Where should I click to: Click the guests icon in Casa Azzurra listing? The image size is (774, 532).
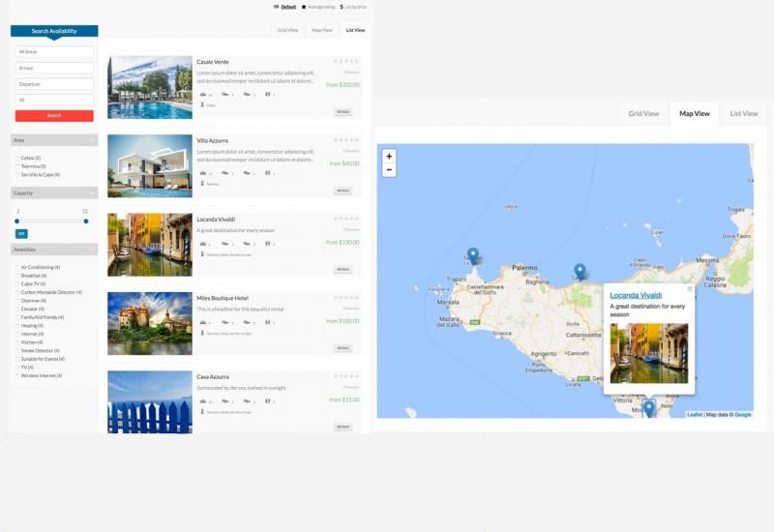pyautogui.click(x=203, y=401)
